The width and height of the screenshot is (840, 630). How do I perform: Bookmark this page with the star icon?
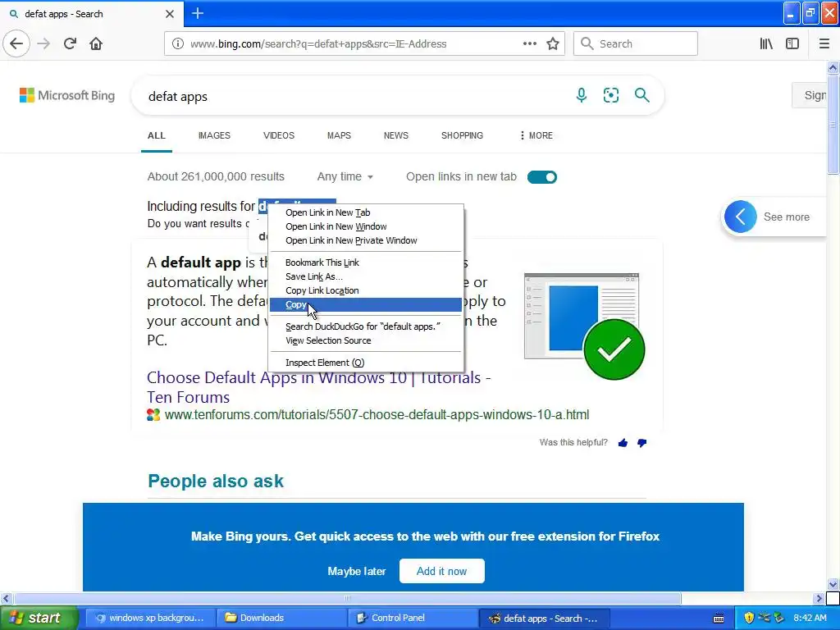click(x=553, y=44)
